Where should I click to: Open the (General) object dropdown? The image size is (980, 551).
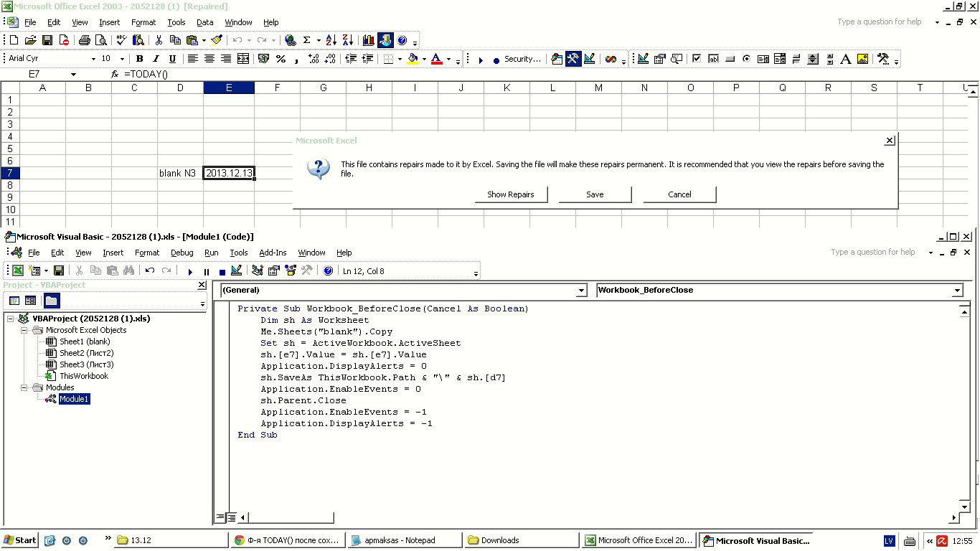[581, 291]
